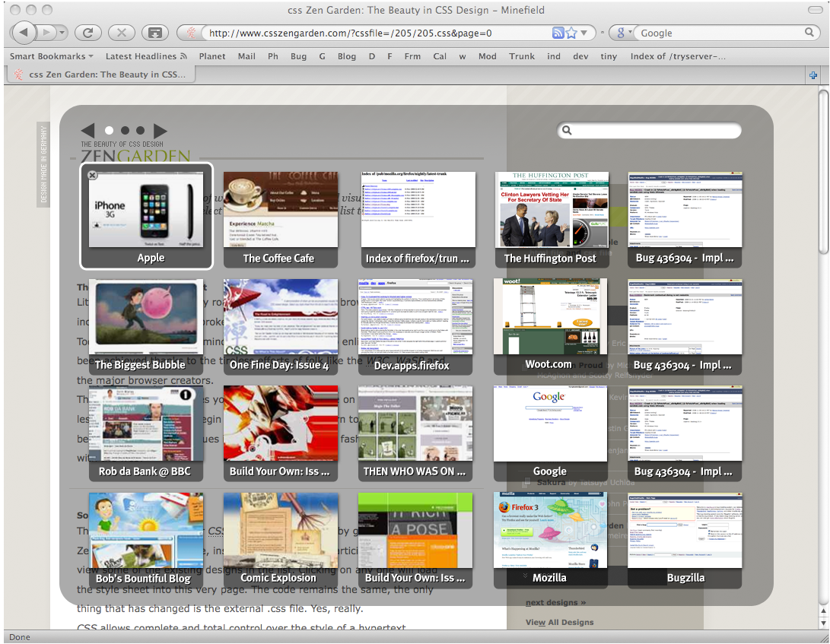Screen dimensions: 830x644
Task: Open the Bug bookmark
Action: [x=298, y=56]
